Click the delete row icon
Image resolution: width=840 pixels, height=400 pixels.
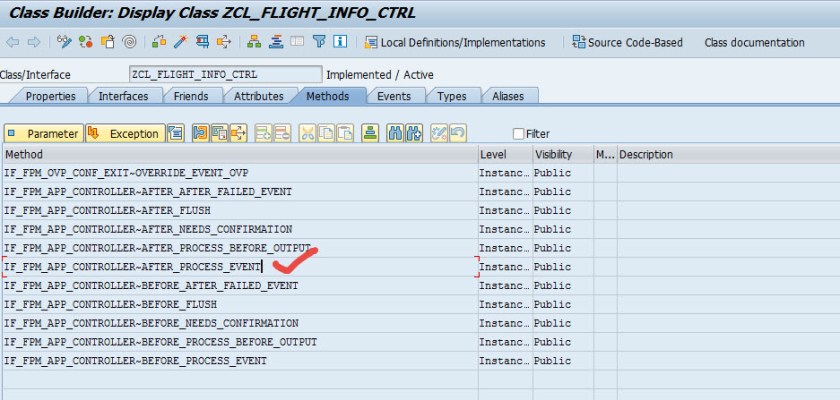click(282, 133)
